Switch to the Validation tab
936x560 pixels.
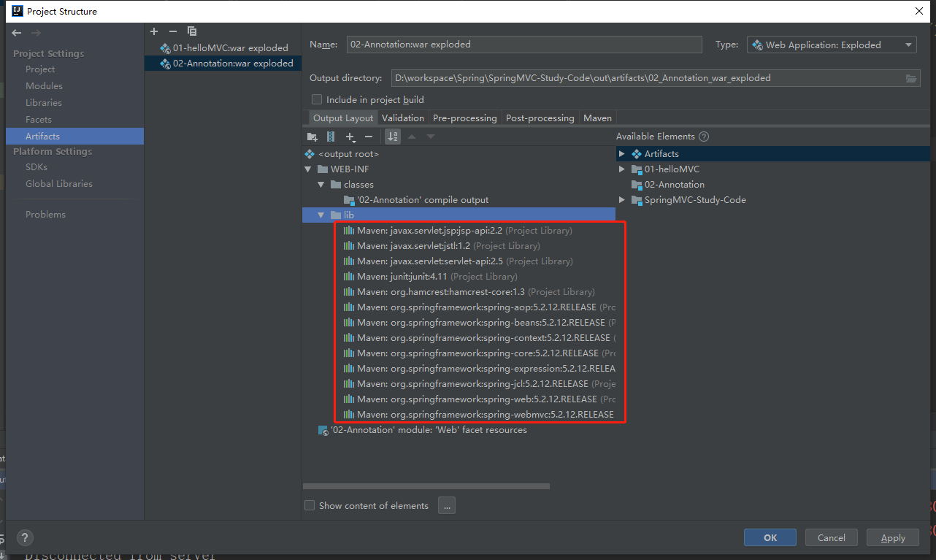403,118
